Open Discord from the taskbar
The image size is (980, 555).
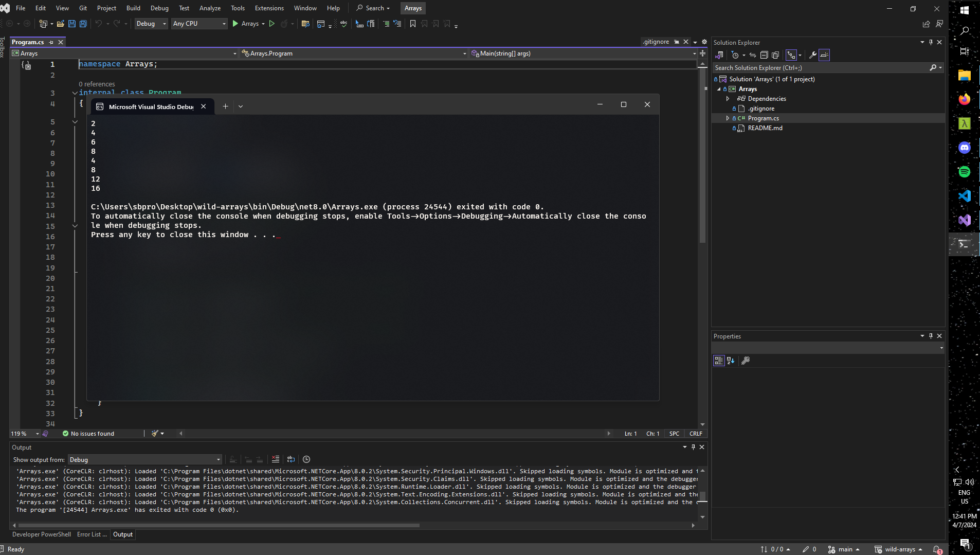coord(964,148)
